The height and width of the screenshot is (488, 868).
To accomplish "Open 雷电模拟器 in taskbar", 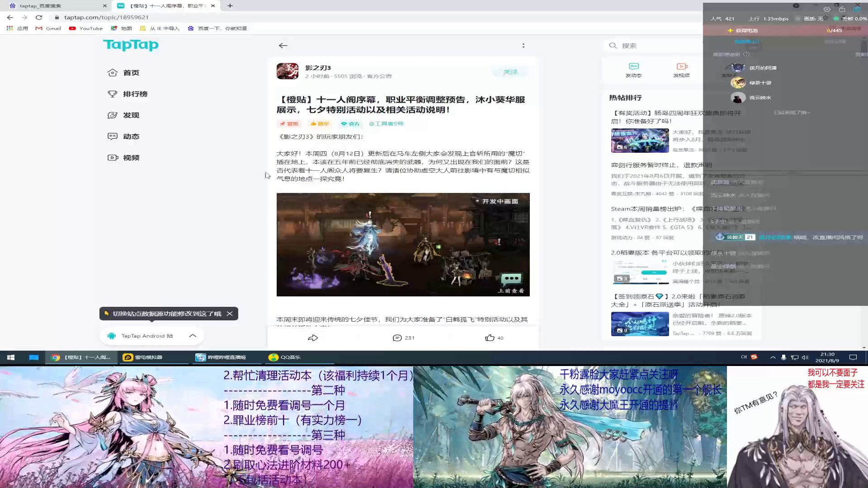I will coord(154,357).
